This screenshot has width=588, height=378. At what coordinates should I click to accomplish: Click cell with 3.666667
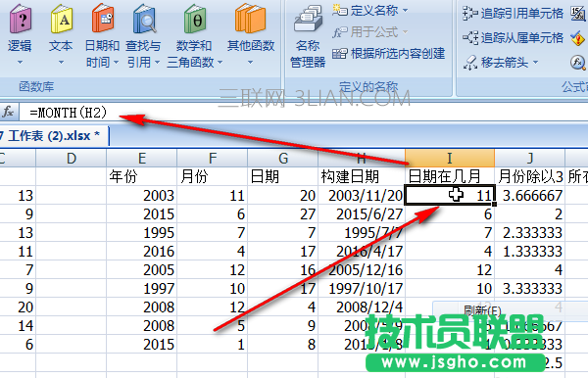[530, 195]
